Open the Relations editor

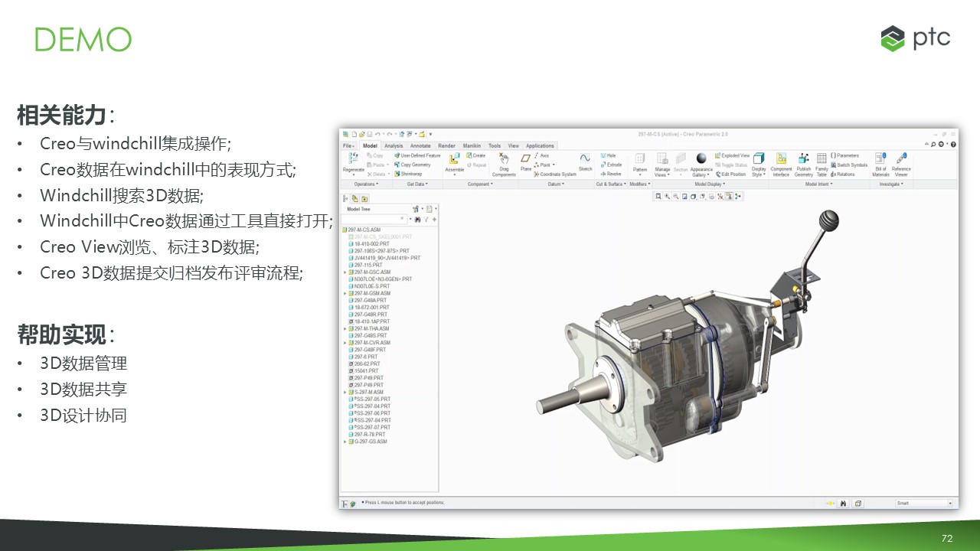coord(843,174)
